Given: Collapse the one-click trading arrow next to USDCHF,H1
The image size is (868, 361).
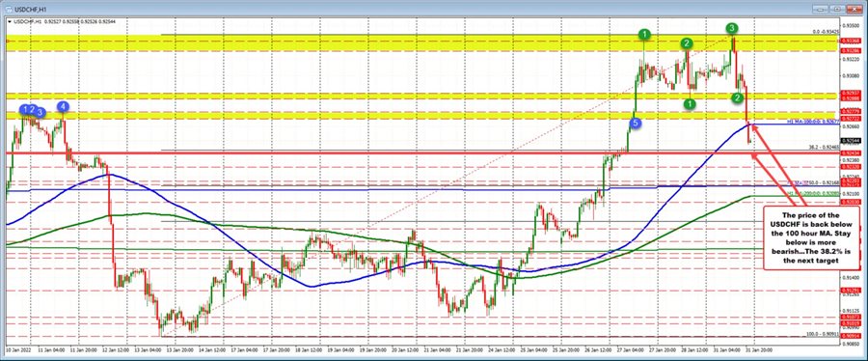Looking at the screenshot, I should 9,21.
